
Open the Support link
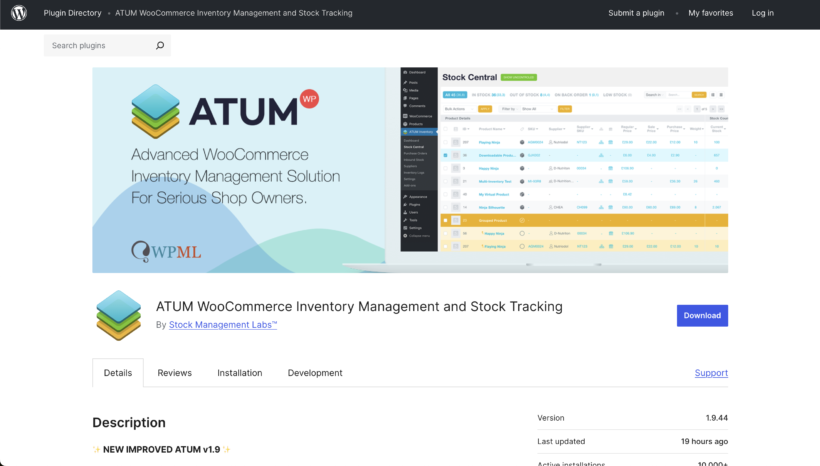711,373
